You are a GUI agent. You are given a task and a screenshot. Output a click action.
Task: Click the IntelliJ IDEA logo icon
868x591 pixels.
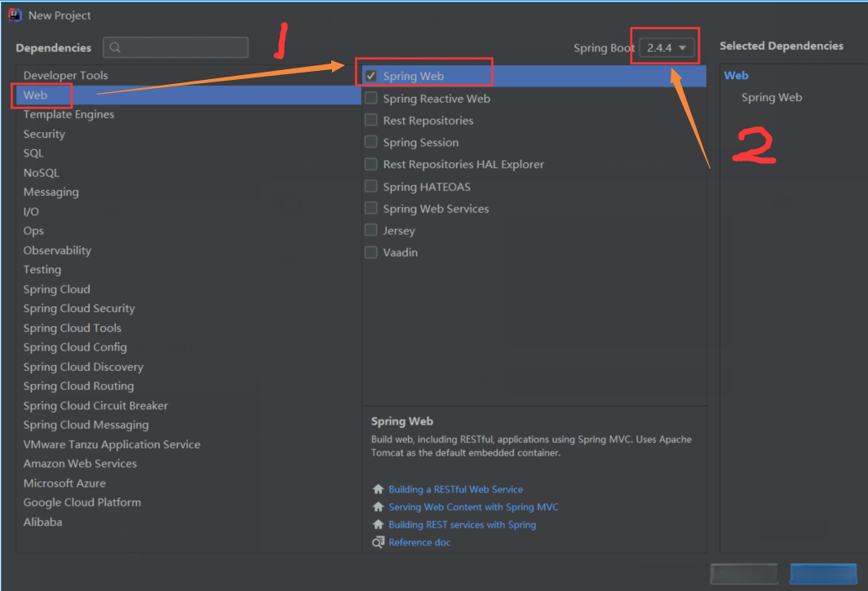[14, 15]
